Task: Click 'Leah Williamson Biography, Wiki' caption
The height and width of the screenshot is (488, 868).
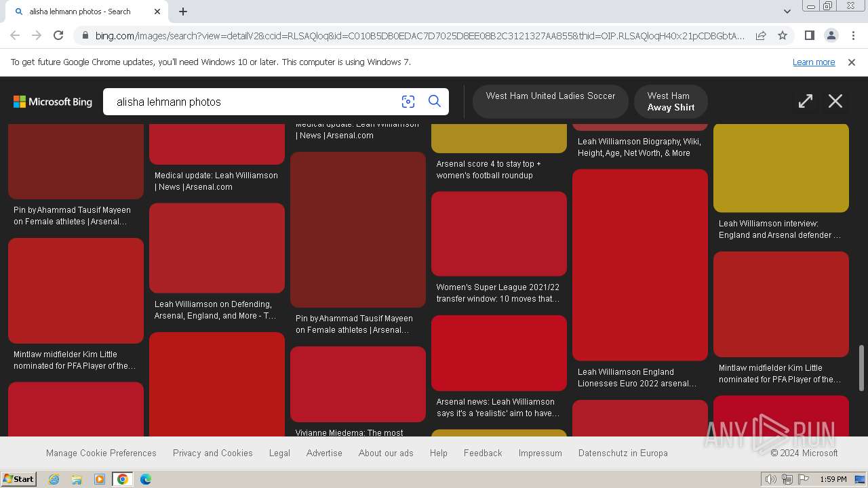Action: 639,147
